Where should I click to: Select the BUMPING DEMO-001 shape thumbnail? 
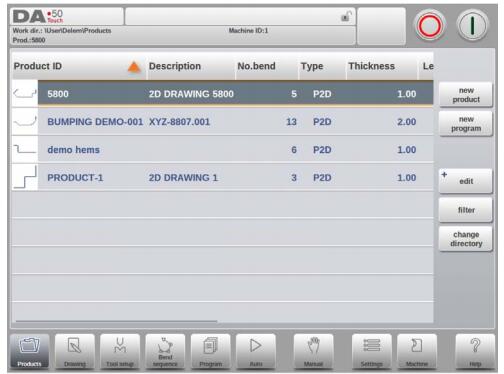[25, 122]
